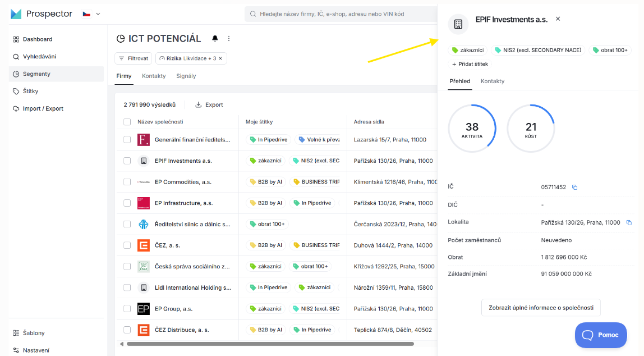Click the Filtrovat button
Screen dimensions: 644x356
pos(134,58)
